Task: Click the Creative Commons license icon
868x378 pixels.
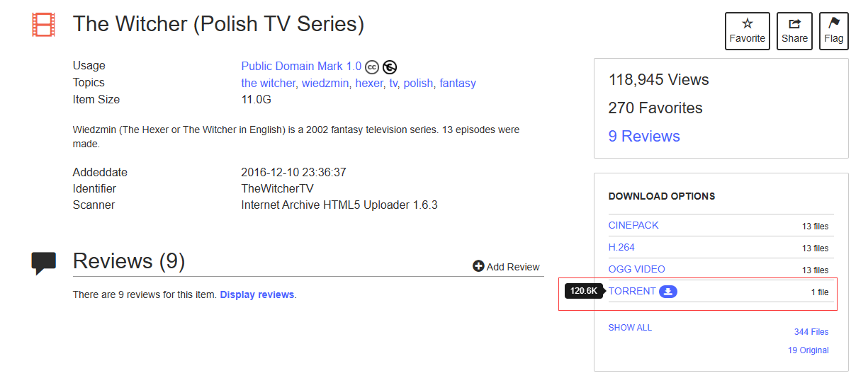Action: (373, 67)
